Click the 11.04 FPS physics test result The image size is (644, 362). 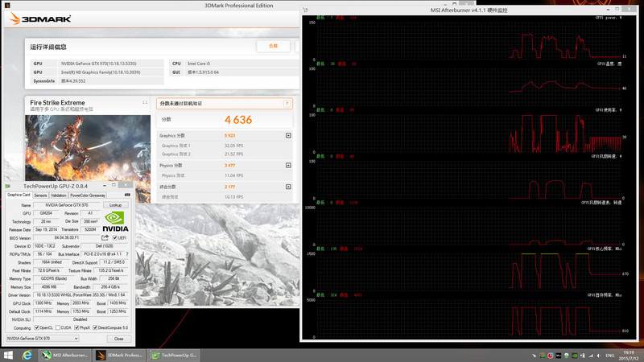click(233, 175)
